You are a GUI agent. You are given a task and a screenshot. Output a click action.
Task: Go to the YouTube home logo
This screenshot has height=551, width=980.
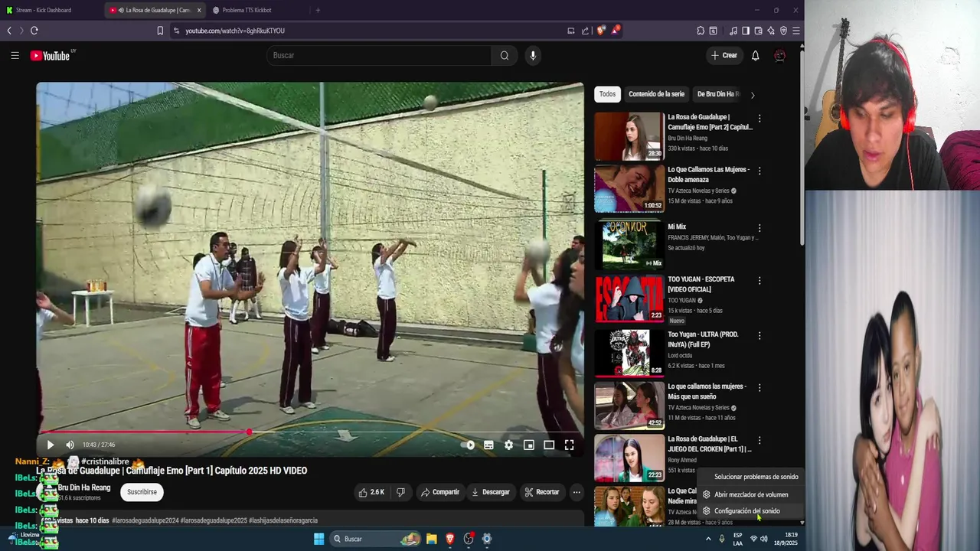point(51,55)
